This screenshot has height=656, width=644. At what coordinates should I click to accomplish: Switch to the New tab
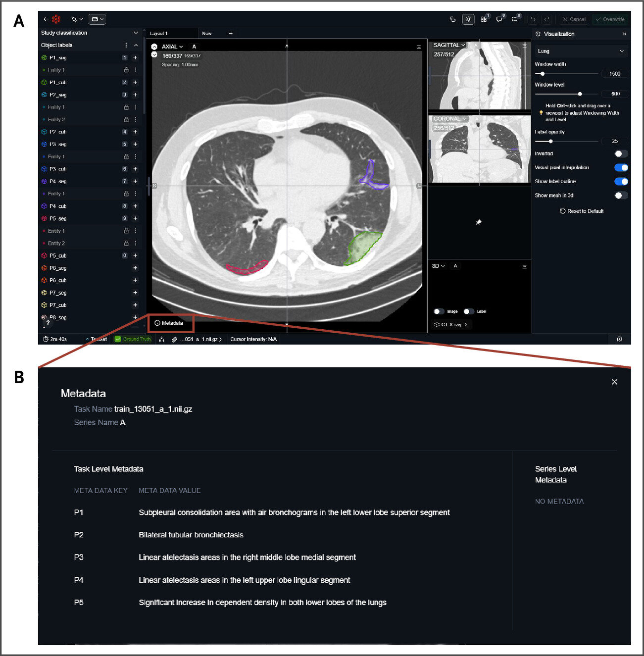(207, 33)
